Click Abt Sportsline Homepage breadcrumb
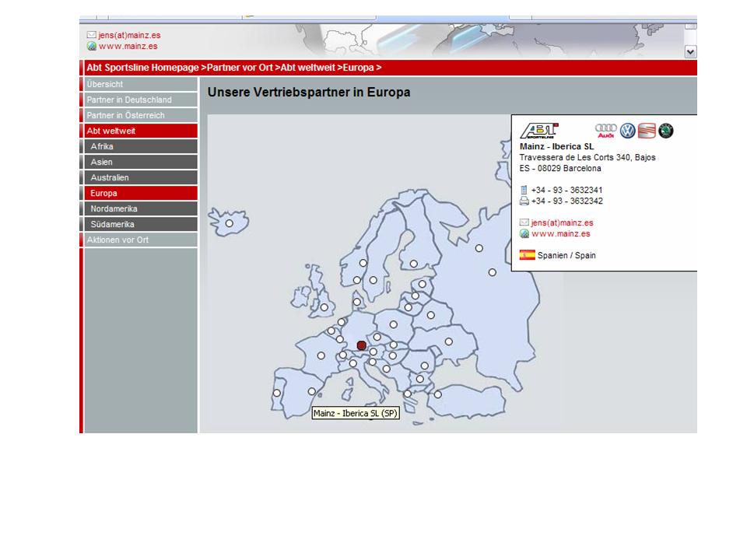This screenshot has width=747, height=560. click(x=142, y=68)
